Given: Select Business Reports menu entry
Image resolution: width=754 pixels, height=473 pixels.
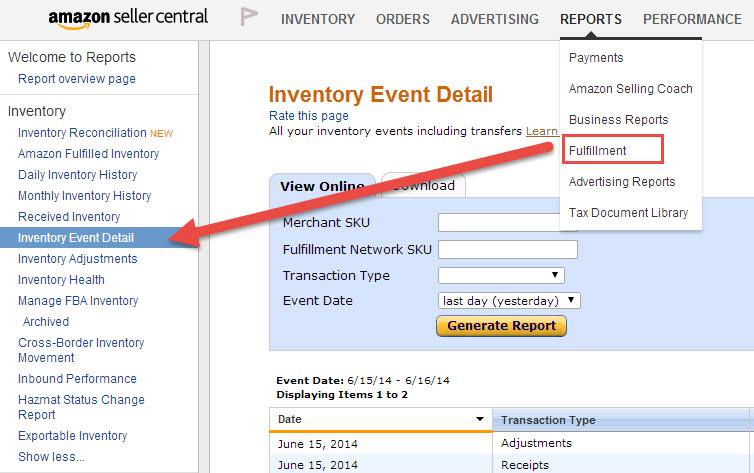Looking at the screenshot, I should click(618, 120).
